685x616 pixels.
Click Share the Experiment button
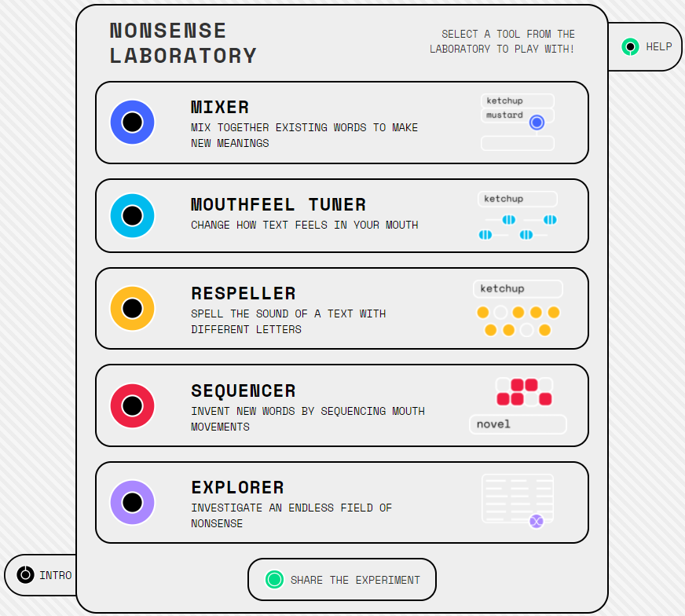[342, 580]
